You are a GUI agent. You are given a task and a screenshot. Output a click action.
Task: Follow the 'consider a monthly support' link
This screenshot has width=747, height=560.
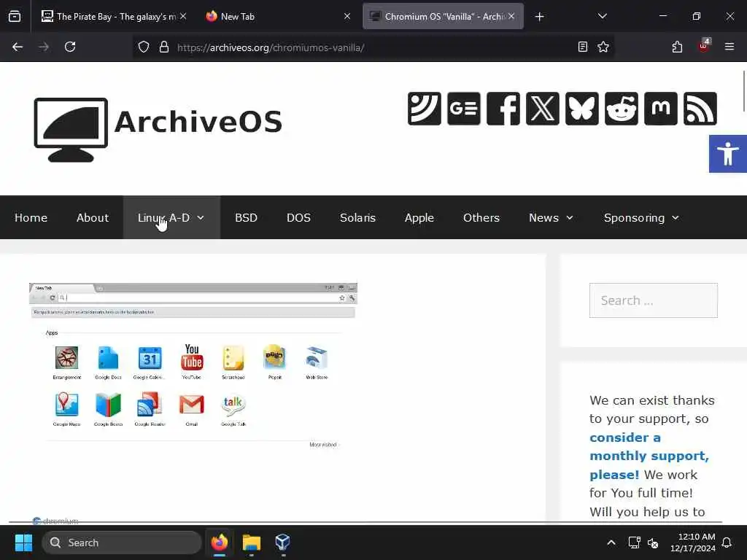(x=649, y=456)
